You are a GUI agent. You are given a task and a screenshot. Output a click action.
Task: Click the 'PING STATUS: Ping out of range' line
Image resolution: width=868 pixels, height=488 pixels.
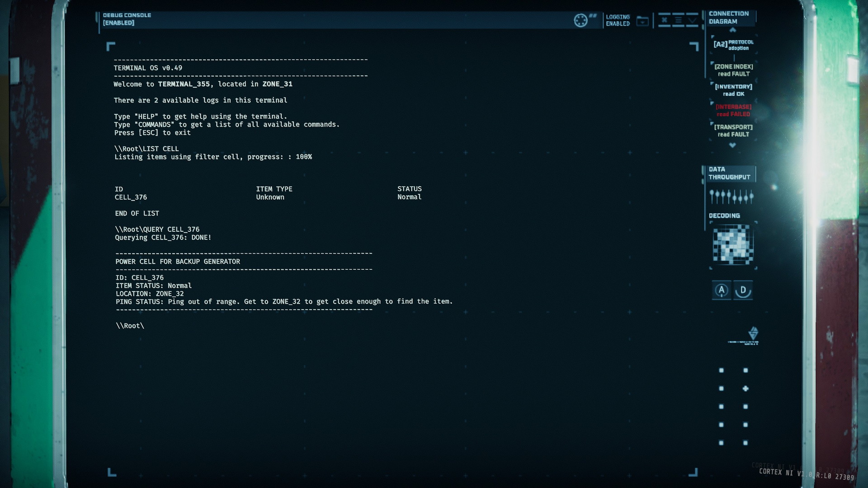click(284, 301)
